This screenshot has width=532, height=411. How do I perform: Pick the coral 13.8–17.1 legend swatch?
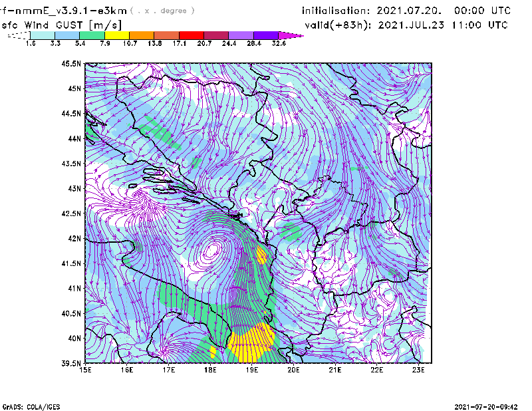point(167,35)
